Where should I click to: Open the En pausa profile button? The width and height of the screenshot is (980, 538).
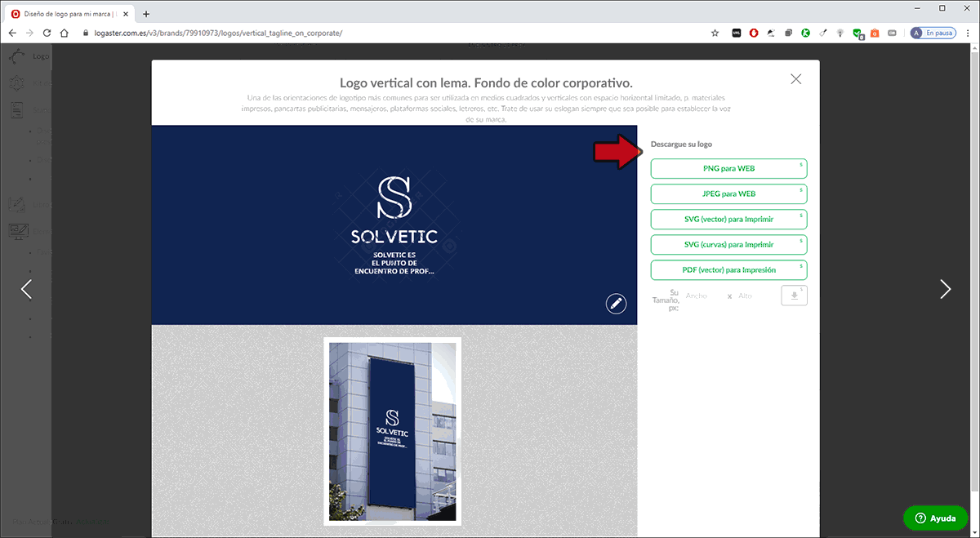(x=933, y=33)
